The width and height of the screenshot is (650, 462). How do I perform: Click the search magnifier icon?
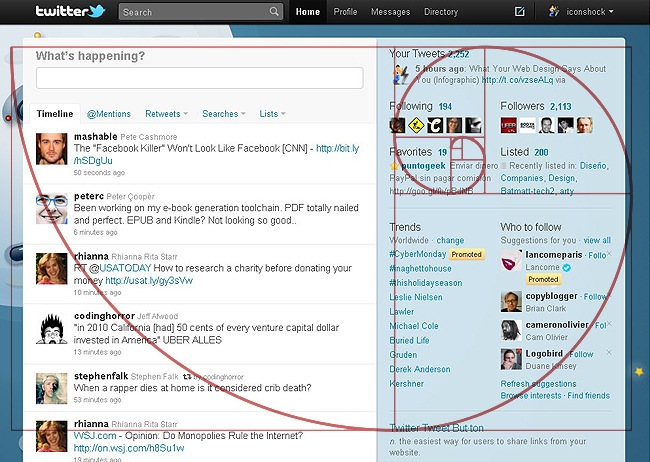pos(275,12)
